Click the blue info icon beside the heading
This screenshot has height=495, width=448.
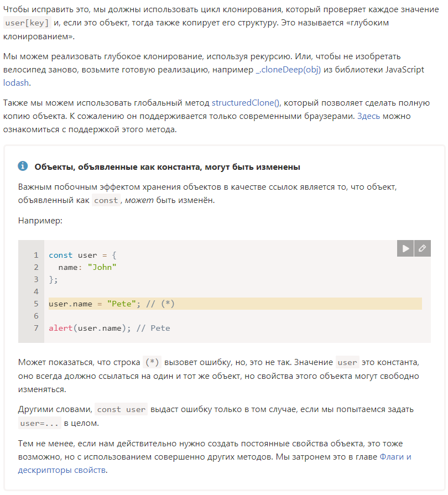point(23,166)
